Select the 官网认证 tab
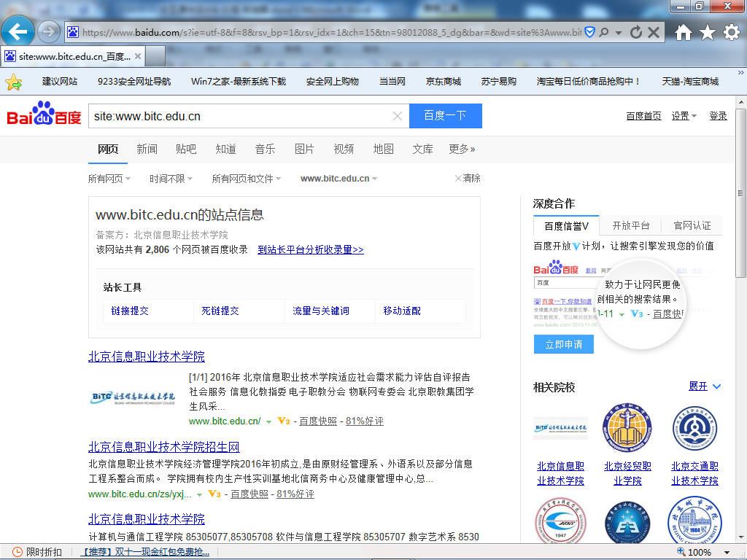This screenshot has width=747, height=560. coord(692,226)
